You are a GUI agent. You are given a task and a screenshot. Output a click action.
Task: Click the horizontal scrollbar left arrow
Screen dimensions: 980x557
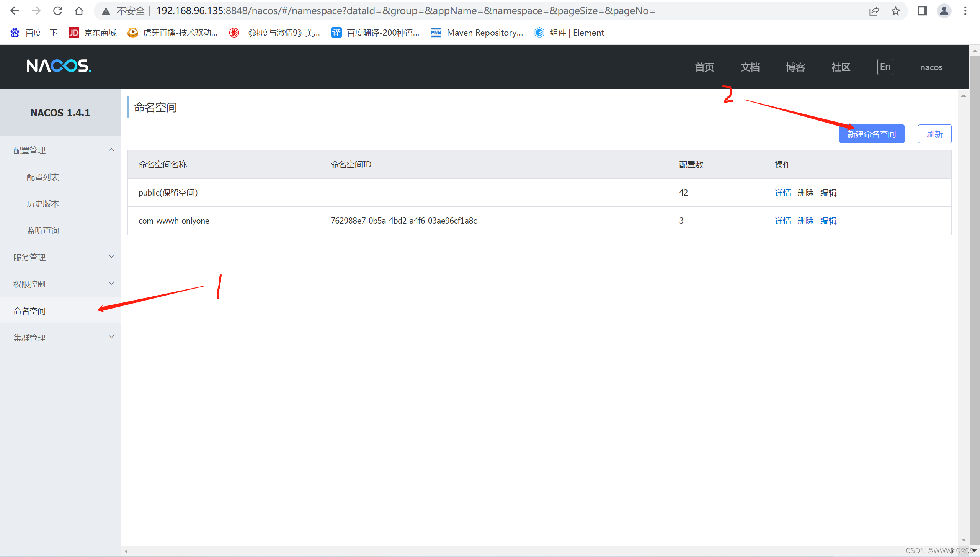click(x=126, y=551)
